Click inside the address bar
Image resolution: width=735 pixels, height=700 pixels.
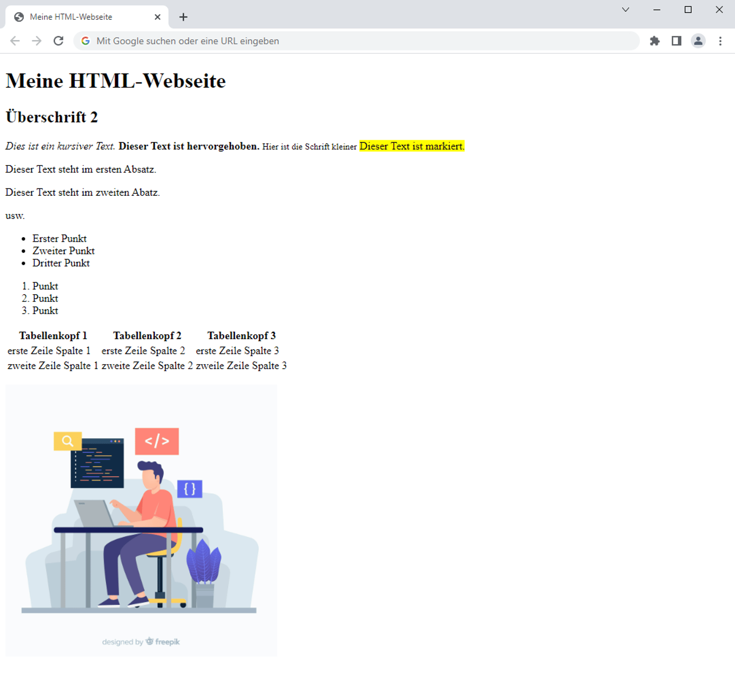tap(322, 41)
